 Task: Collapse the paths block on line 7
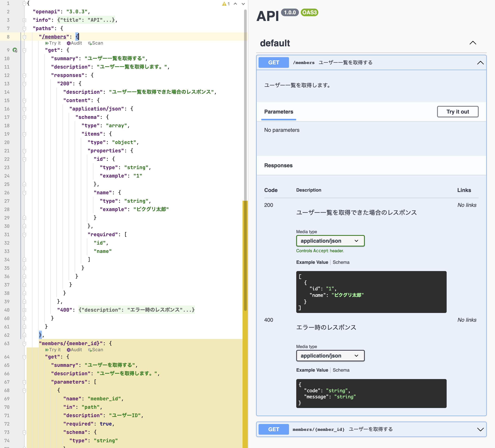[24, 29]
